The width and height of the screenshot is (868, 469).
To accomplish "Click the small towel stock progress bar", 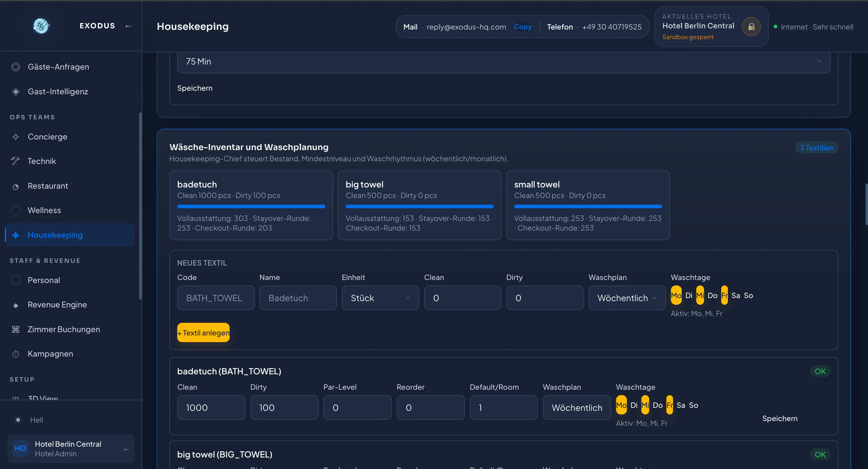I will [588, 206].
